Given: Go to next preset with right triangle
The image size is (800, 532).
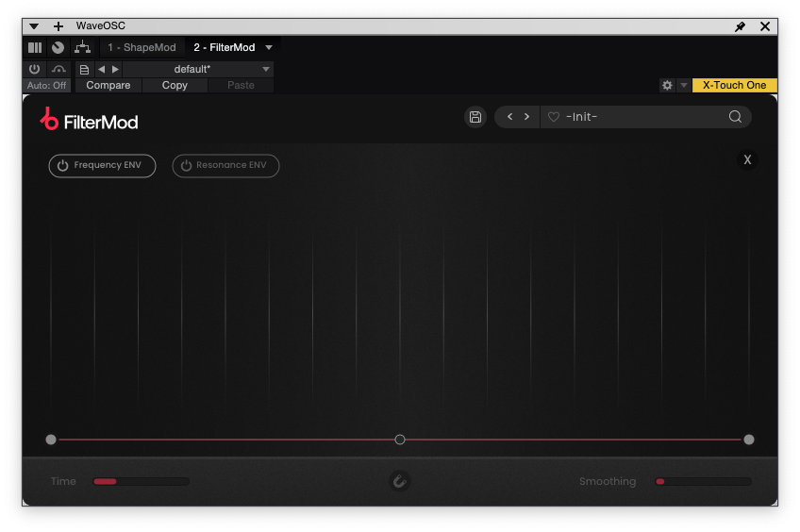Looking at the screenshot, I should pyautogui.click(x=115, y=69).
